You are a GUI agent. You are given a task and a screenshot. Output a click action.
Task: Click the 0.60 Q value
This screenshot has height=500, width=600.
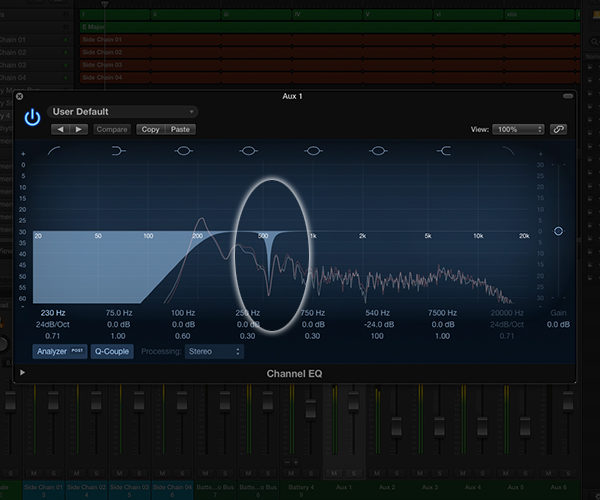[x=183, y=336]
